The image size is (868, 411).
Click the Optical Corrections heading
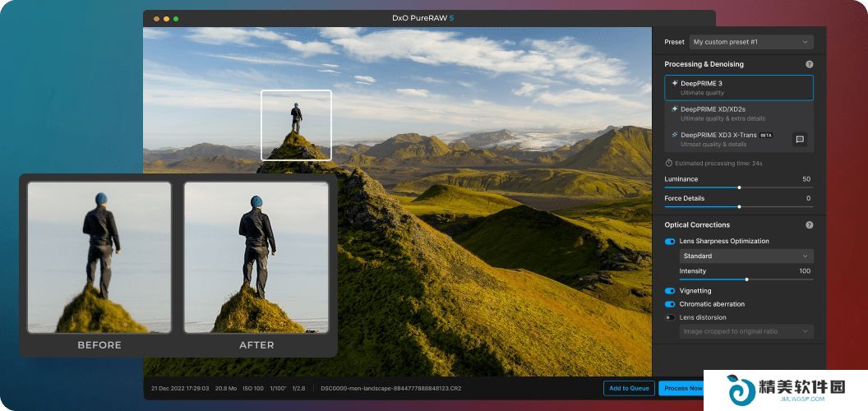point(697,225)
